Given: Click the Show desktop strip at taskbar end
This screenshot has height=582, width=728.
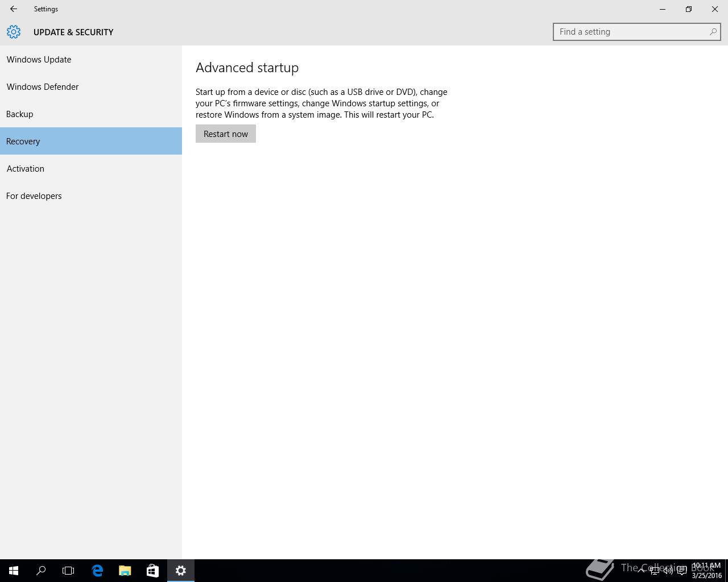Looking at the screenshot, I should pos(726,571).
